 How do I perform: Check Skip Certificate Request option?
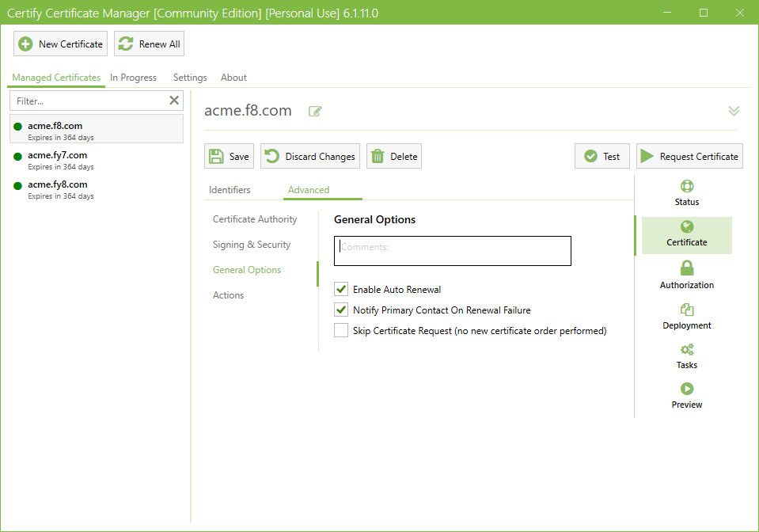341,330
